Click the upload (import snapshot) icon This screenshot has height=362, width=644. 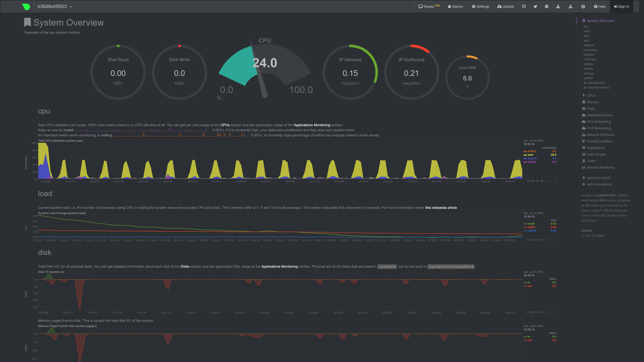(x=571, y=7)
